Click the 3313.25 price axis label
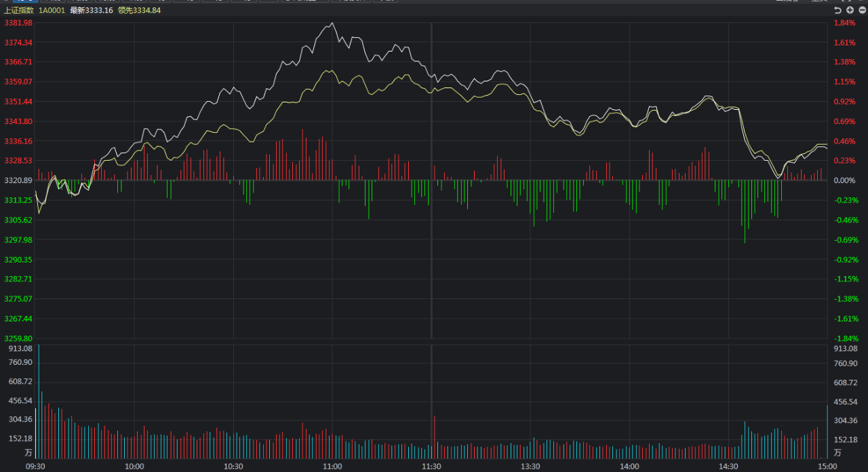Viewport: 868px width, 472px height. coord(18,200)
